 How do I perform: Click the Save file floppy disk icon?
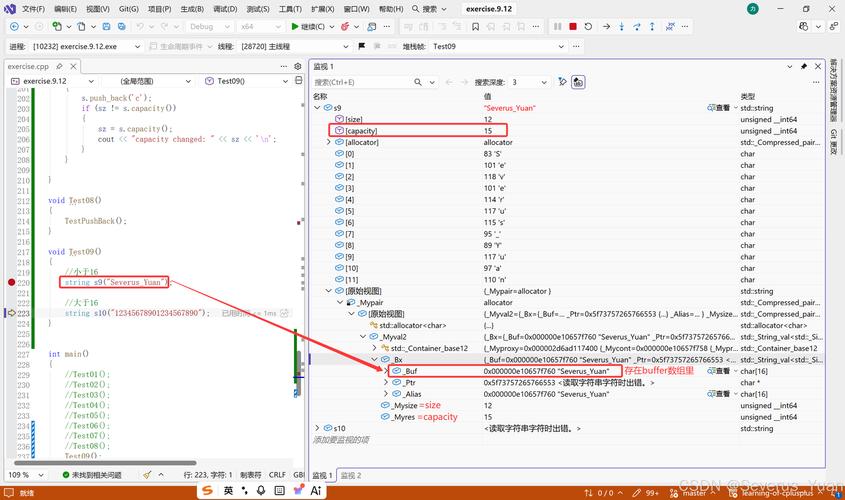(x=106, y=26)
